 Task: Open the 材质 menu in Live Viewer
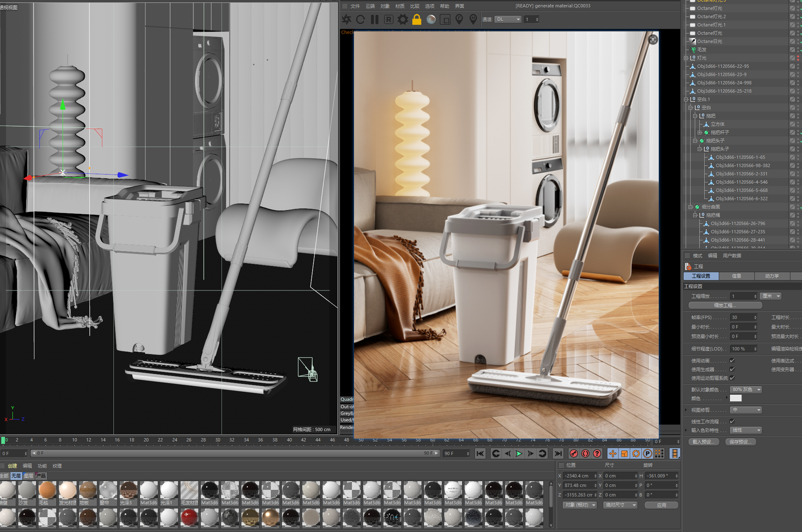click(399, 6)
